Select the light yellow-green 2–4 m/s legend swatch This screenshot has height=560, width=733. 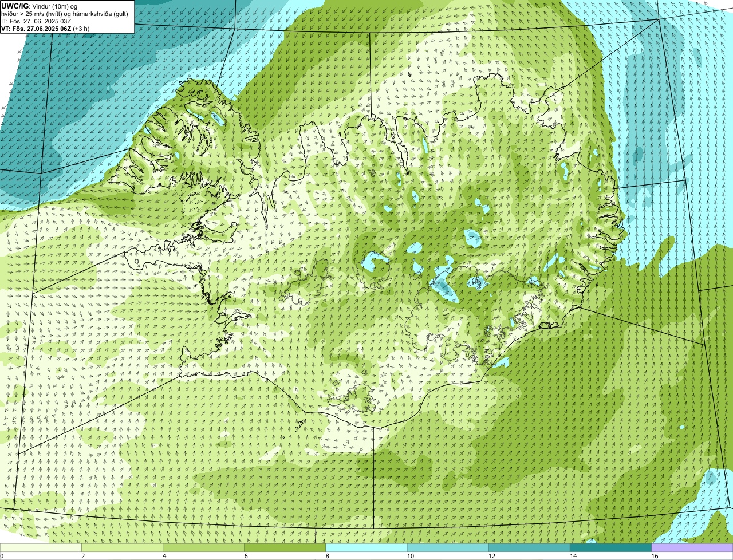[122, 548]
